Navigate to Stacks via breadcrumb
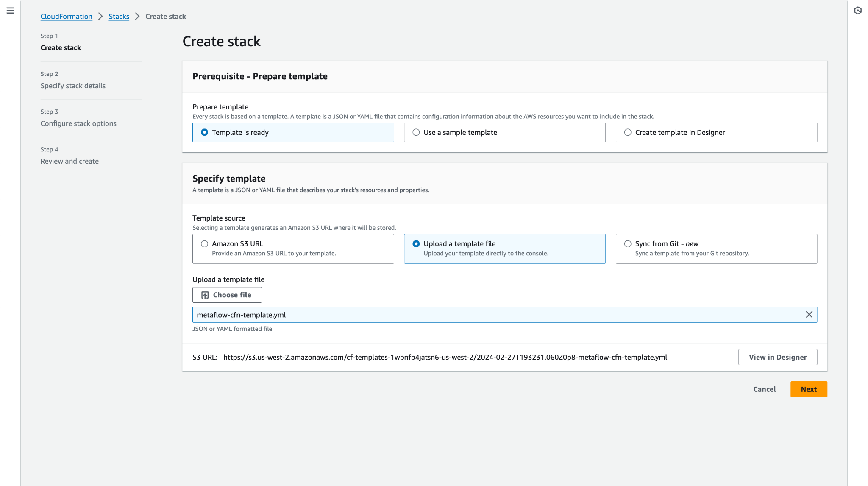 click(x=119, y=16)
